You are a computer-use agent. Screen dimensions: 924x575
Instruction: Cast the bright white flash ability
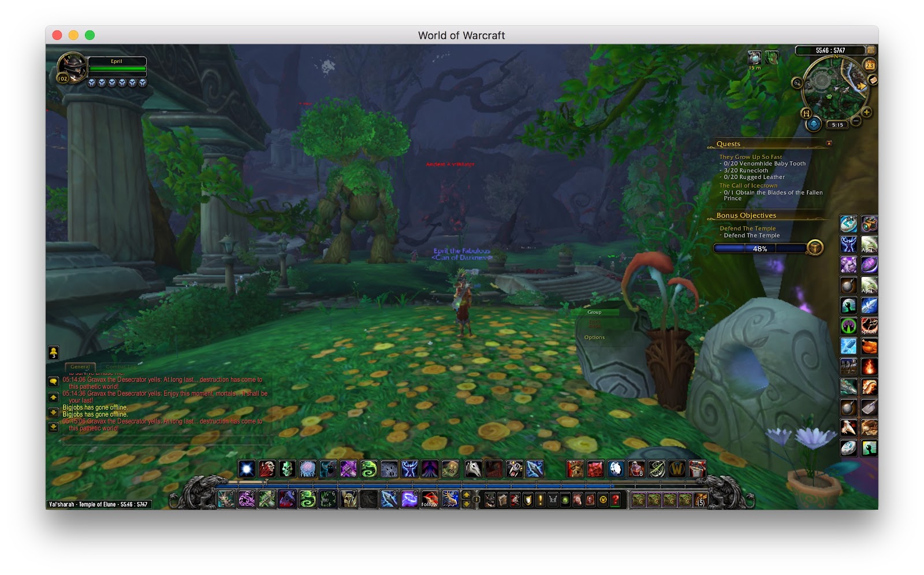tap(247, 469)
